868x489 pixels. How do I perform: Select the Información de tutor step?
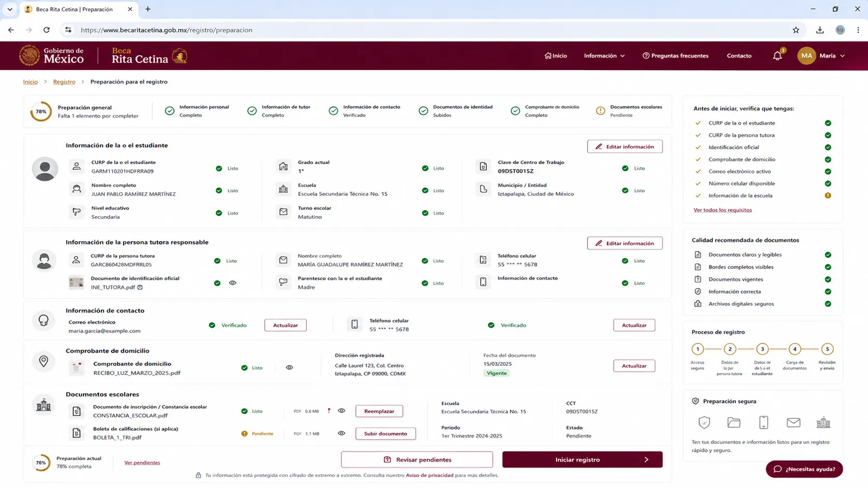[x=279, y=111]
